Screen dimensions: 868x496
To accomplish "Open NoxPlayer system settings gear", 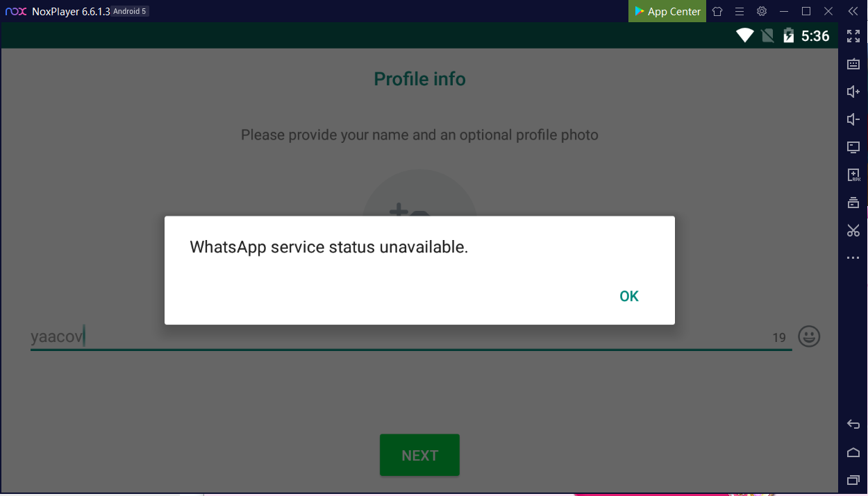I will (762, 11).
